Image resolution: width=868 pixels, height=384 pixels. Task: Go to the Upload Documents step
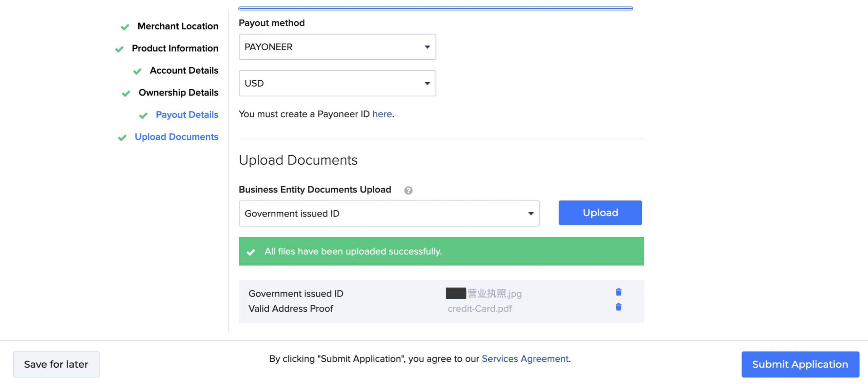coord(177,137)
